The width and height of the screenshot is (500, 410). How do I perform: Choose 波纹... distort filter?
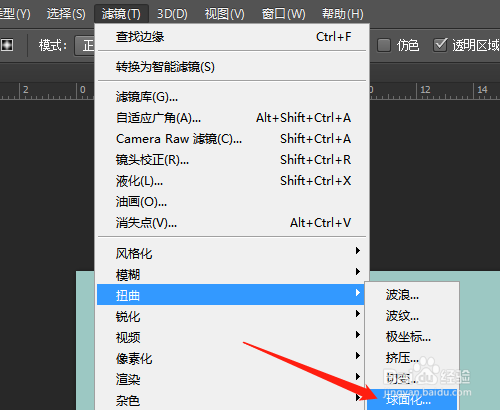point(412,316)
